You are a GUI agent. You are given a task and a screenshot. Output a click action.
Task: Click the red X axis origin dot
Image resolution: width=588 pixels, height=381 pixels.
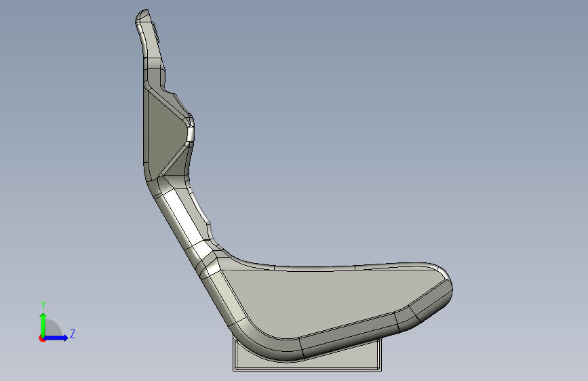[x=42, y=338]
